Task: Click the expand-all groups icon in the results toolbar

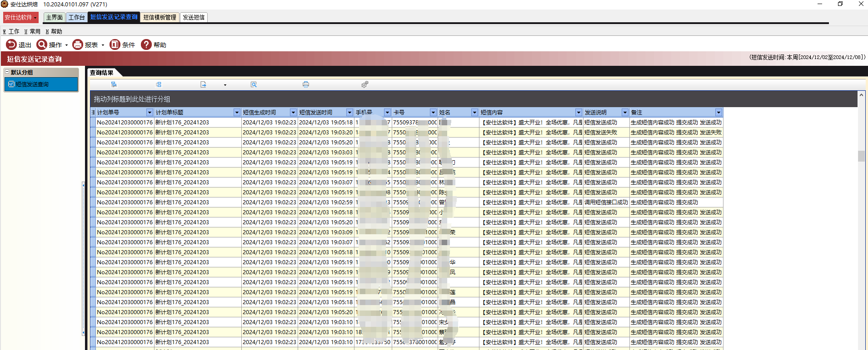Action: coord(114,84)
